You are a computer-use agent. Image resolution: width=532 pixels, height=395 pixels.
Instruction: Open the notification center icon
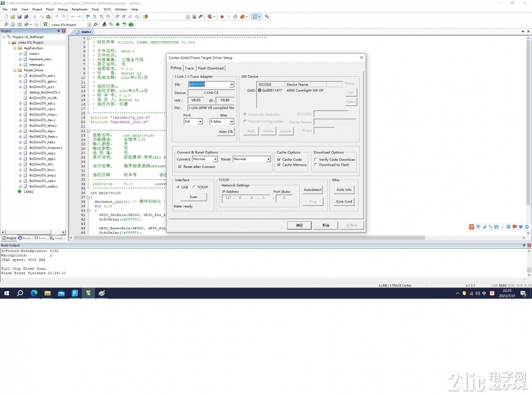524,294
